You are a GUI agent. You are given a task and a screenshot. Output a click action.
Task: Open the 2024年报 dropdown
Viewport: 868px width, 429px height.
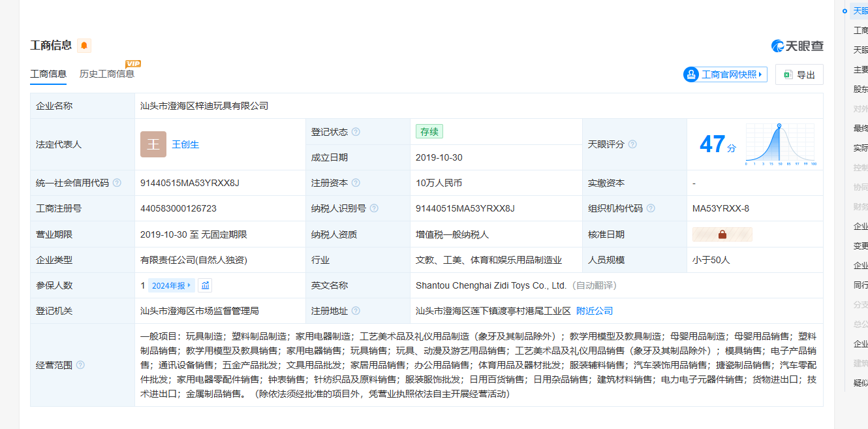point(172,285)
